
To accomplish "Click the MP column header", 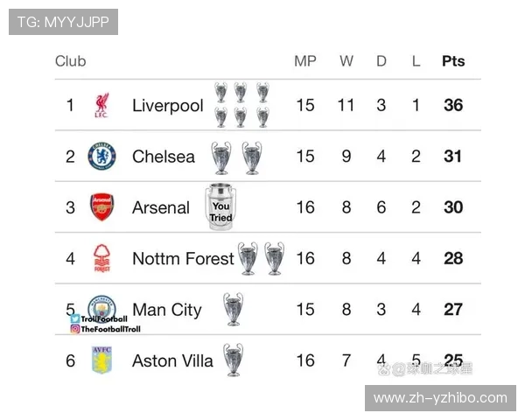I will pos(304,61).
